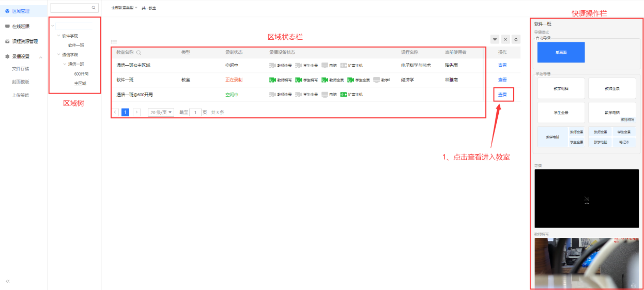Click the X clear icon above the table
The image size is (644, 290).
tap(505, 39)
